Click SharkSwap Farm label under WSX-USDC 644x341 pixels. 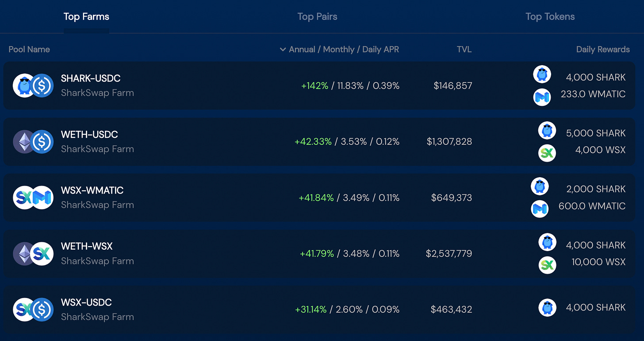pos(97,317)
